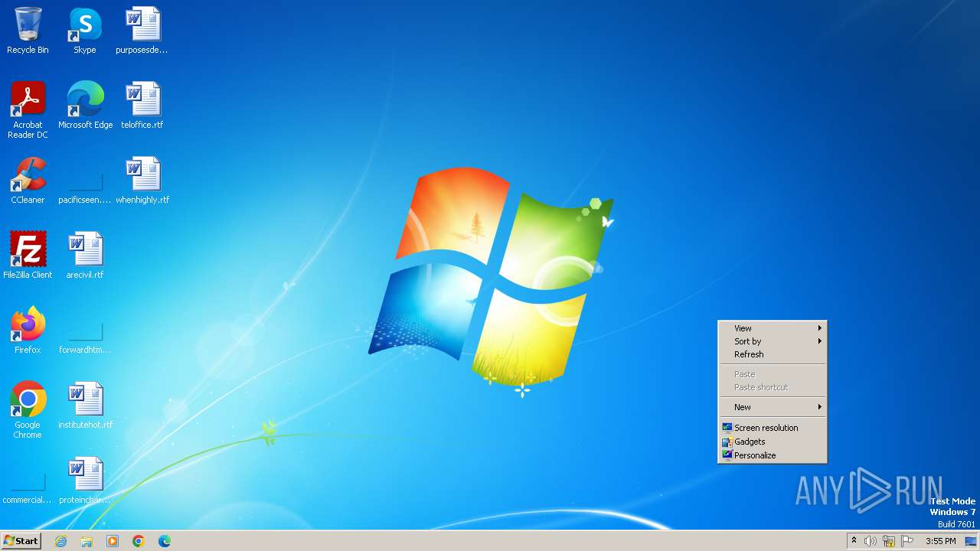Select the Skype desktop shortcut
This screenshot has width=980, height=551.
[x=85, y=31]
